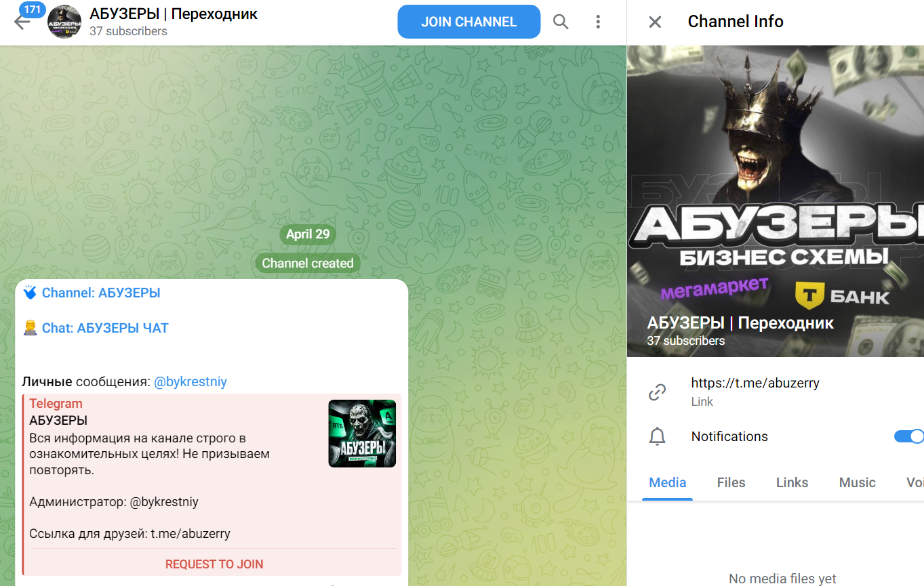Go back using the arrow with unread badge
The image size is (924, 586).
[23, 22]
